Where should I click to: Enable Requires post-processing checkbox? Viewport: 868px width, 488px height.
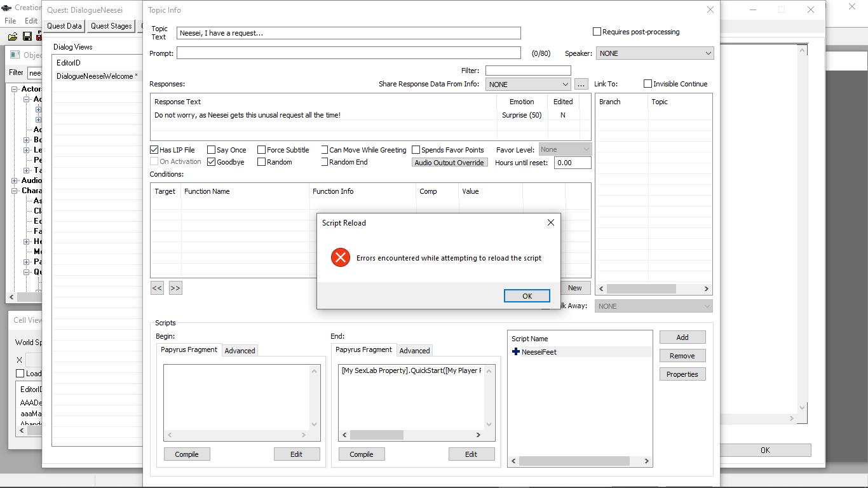(597, 32)
